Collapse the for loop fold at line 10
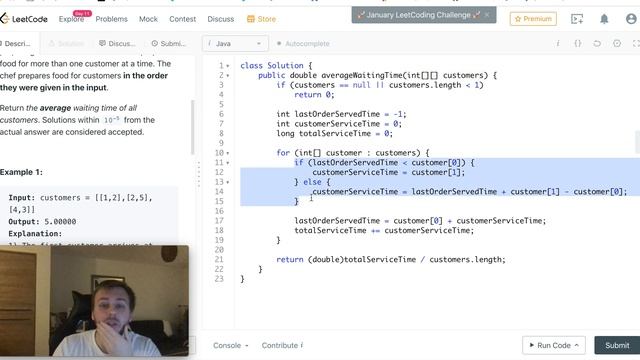The width and height of the screenshot is (640, 360). pos(228,153)
